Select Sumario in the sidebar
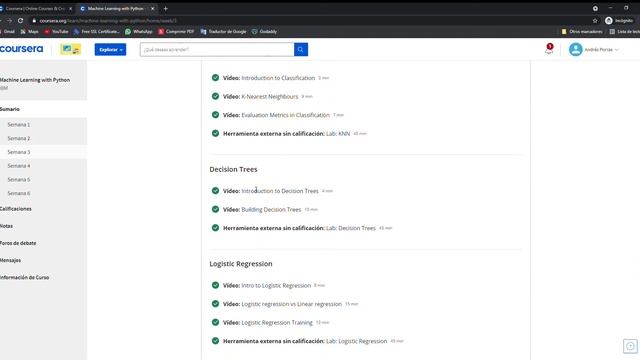The width and height of the screenshot is (640, 360). (x=10, y=109)
